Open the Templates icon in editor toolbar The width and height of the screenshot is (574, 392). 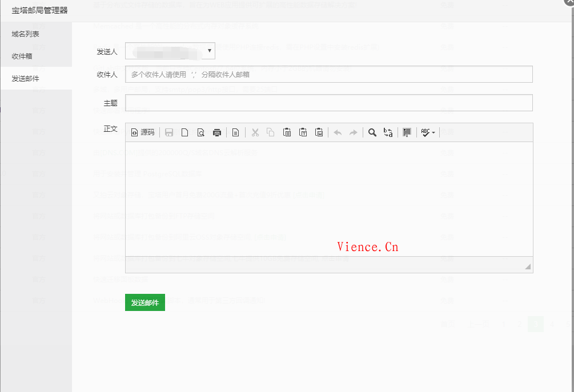235,132
